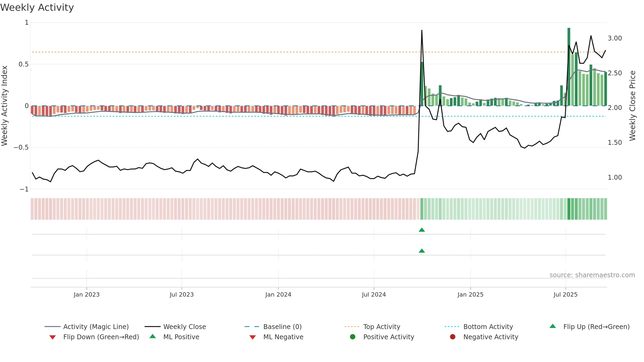The image size is (644, 362).
Task: Click the Weekly Close Price axis title
Action: (x=632, y=106)
